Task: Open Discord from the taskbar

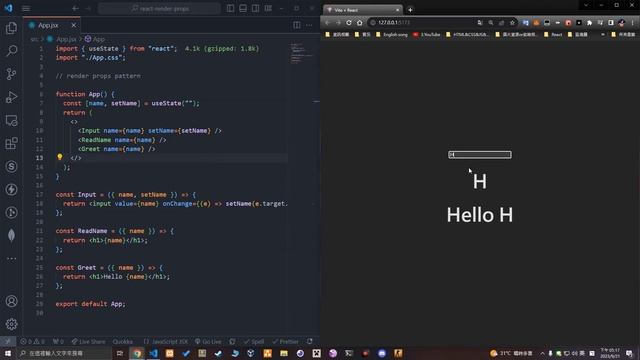Action: [382, 353]
